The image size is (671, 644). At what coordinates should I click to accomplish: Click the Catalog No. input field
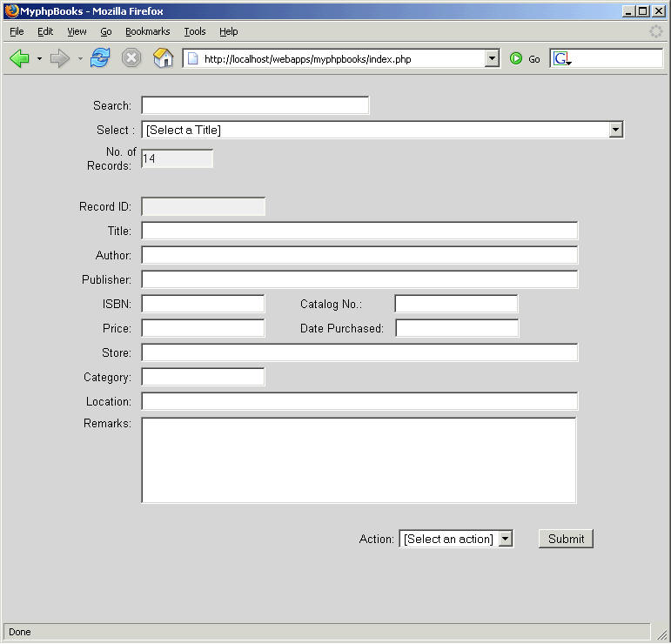pos(456,304)
